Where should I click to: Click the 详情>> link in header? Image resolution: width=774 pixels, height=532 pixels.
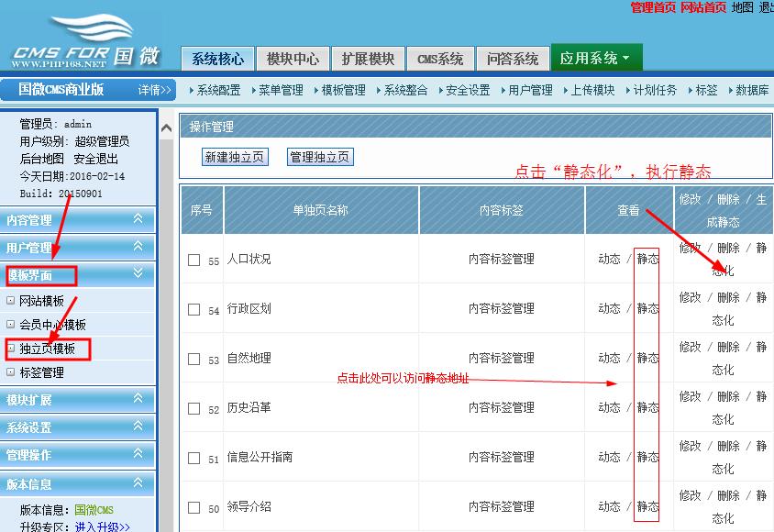pyautogui.click(x=155, y=90)
